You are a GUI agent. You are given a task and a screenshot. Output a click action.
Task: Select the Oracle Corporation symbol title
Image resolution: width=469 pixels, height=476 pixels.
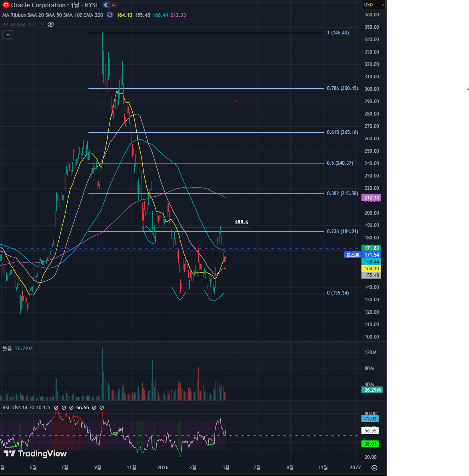pos(38,5)
